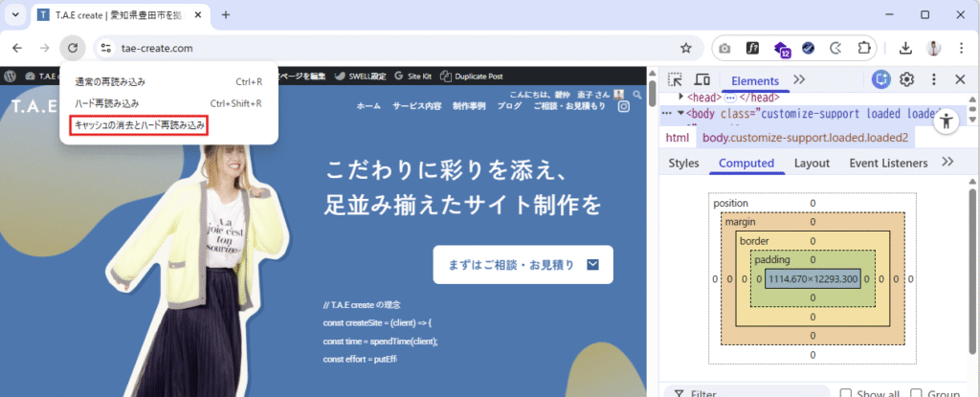Select キャッシュの消去とハード再読み込み menu item
Viewport: 980px width, 397px height.
click(140, 124)
